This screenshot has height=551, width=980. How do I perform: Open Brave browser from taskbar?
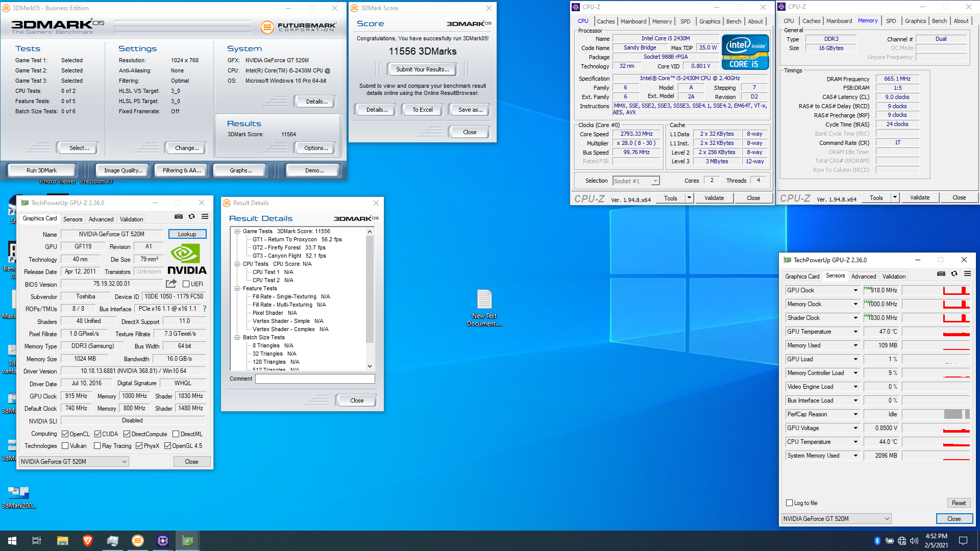click(x=88, y=541)
